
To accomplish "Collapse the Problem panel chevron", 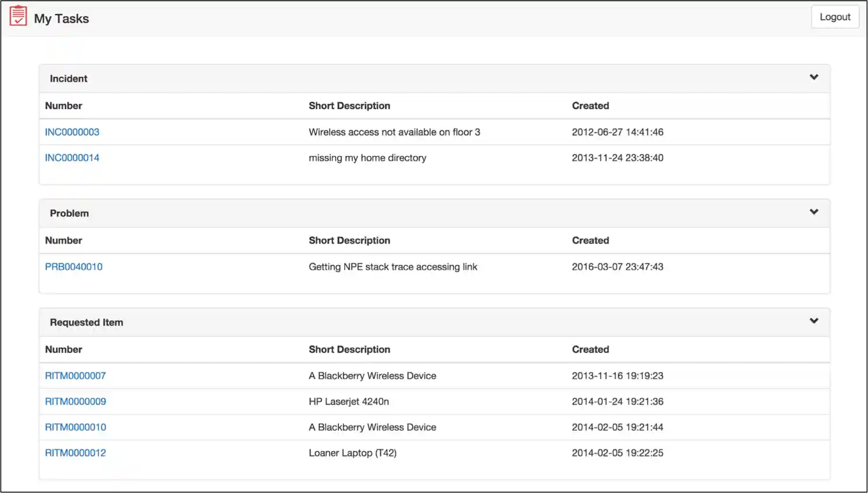I will pyautogui.click(x=814, y=212).
